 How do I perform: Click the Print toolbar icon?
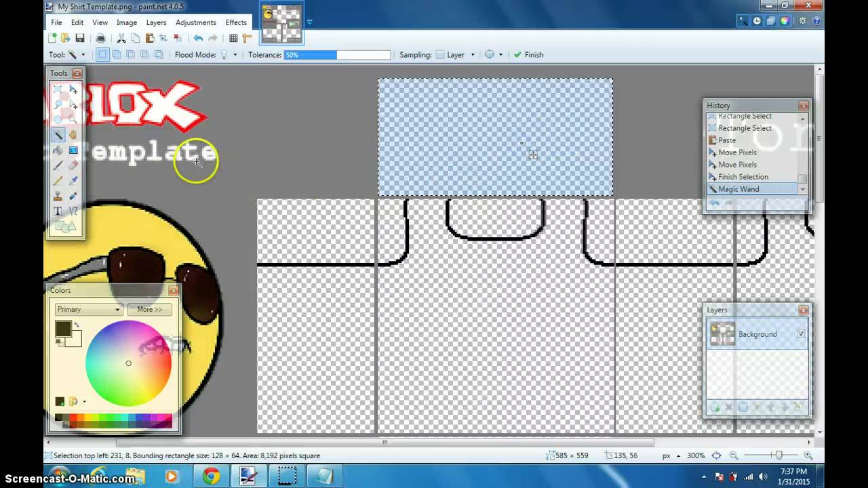pos(100,38)
